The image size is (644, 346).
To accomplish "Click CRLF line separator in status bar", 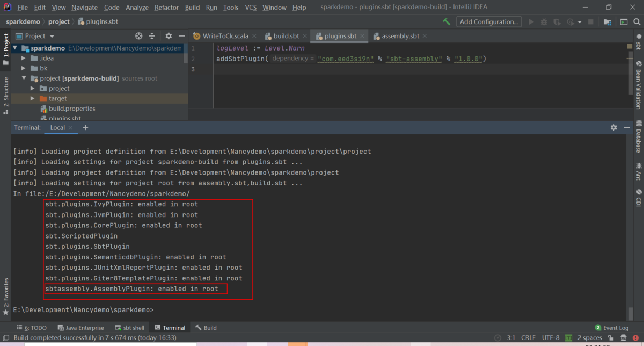I will point(528,338).
